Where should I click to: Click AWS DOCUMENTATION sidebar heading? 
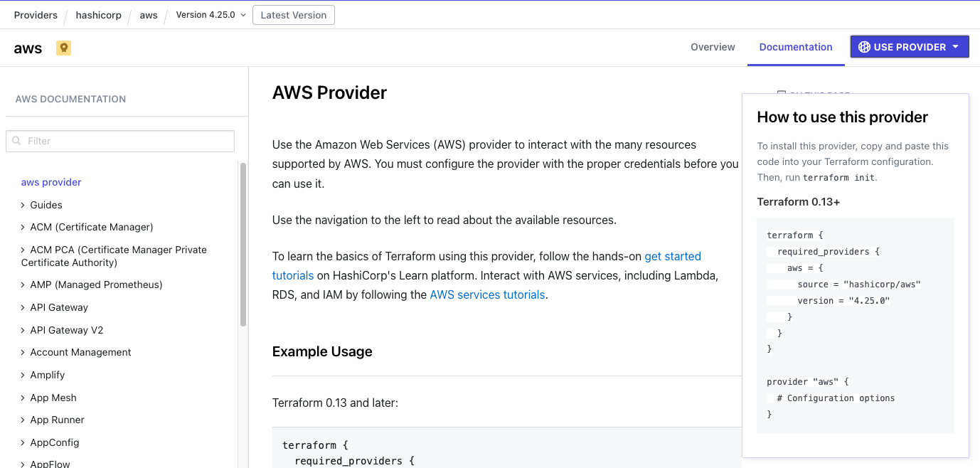(x=70, y=100)
